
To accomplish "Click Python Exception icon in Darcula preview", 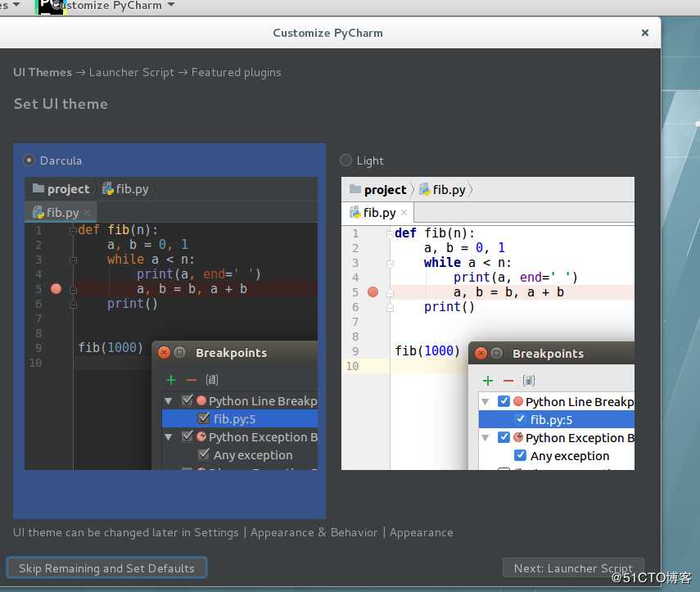I will coord(201,436).
